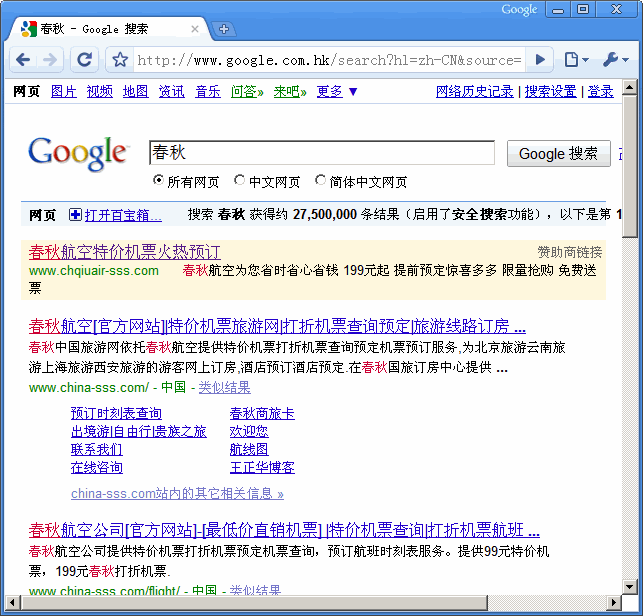The width and height of the screenshot is (643, 616).
Task: Switch to 音乐 search
Action: pyautogui.click(x=207, y=91)
